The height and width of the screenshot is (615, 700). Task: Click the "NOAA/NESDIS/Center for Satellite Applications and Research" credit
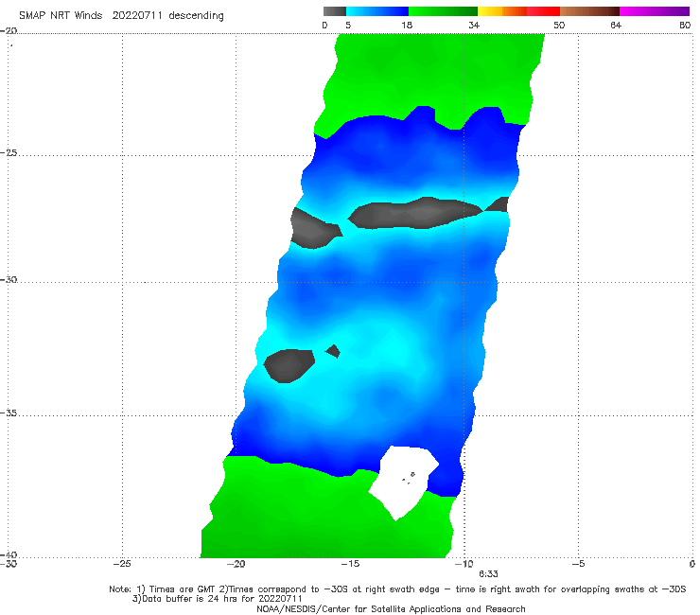click(x=391, y=609)
